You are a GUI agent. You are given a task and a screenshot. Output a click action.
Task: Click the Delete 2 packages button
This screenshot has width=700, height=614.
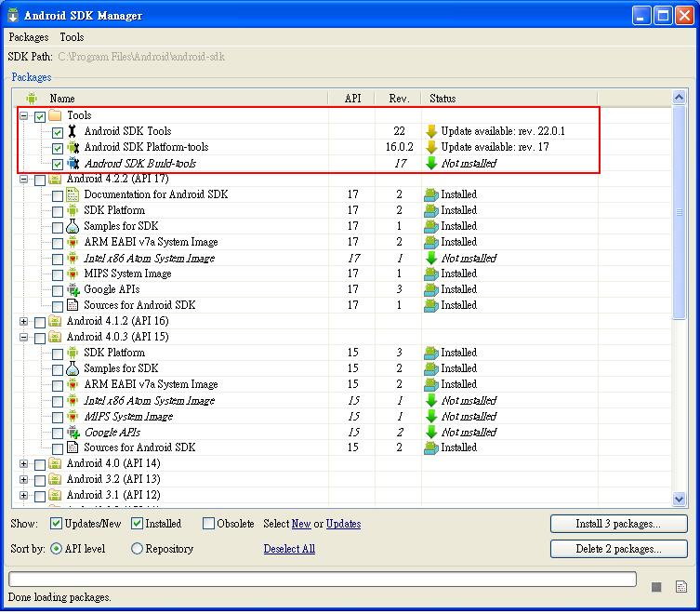(x=619, y=549)
